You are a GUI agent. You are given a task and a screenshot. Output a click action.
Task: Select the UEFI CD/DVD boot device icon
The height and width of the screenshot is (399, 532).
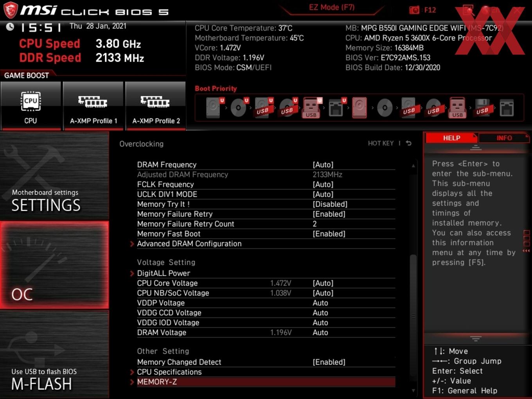click(x=239, y=108)
